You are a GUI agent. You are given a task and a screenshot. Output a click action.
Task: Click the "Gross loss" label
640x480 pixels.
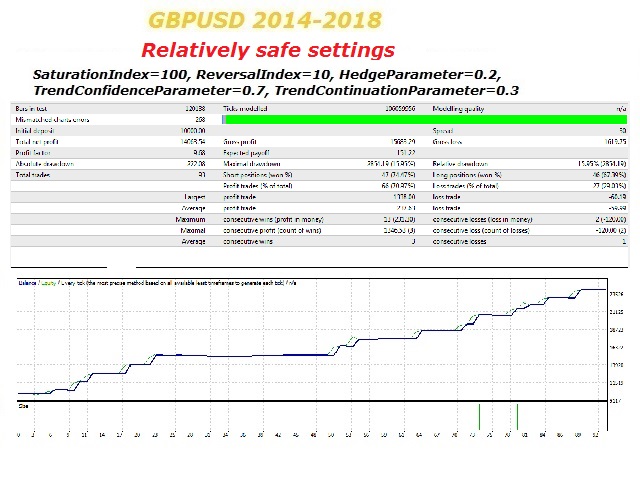(447, 142)
